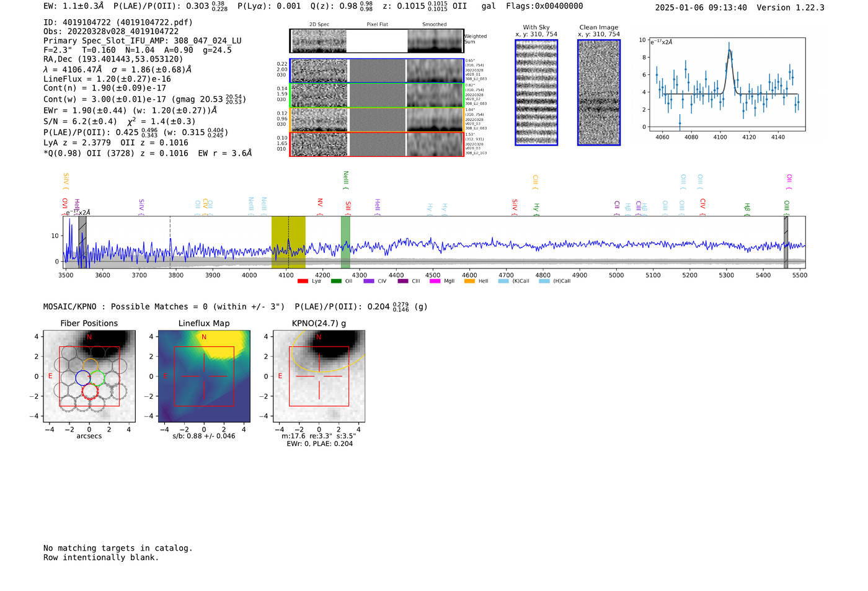Image resolution: width=868 pixels, height=591 pixels.
Task: Select the Weighted Sum smoothed spectrum strip
Action: coord(435,41)
